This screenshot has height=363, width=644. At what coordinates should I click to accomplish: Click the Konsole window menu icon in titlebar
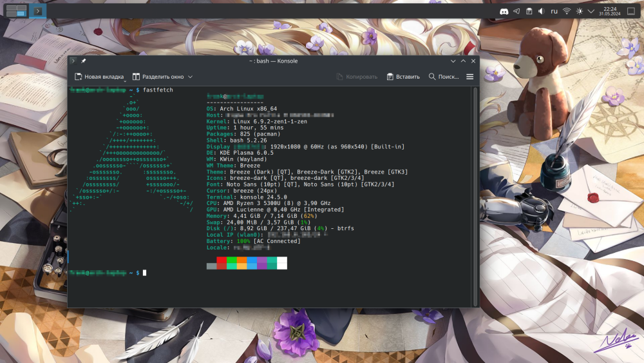[73, 61]
